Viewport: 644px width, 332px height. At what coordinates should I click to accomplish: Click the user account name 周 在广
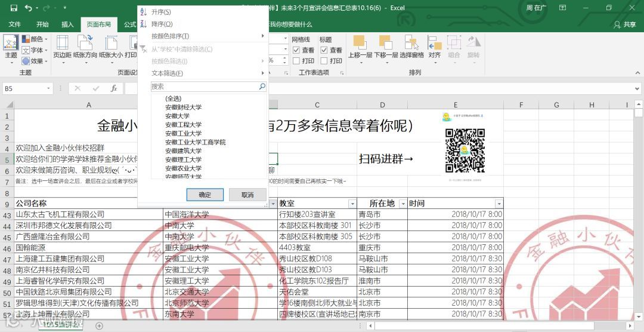click(536, 8)
